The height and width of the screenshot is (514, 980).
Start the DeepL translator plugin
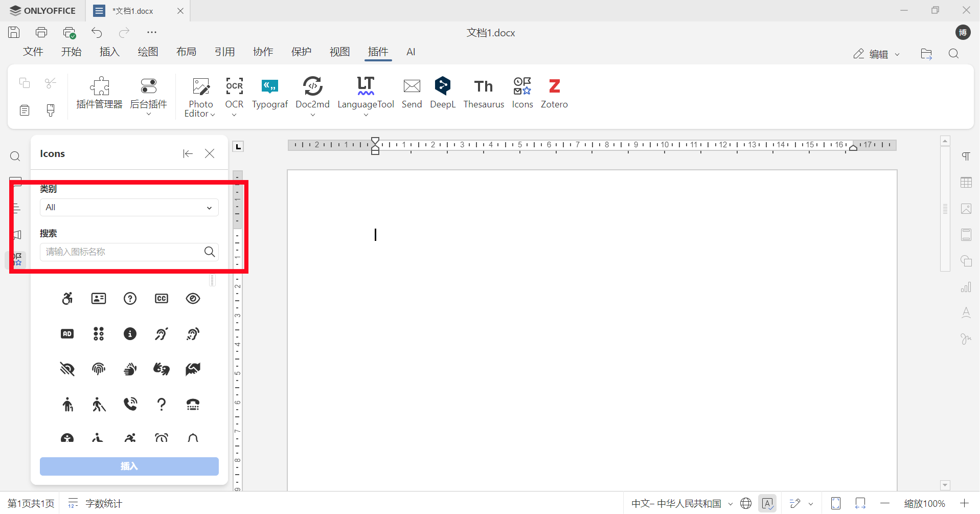pyautogui.click(x=442, y=93)
